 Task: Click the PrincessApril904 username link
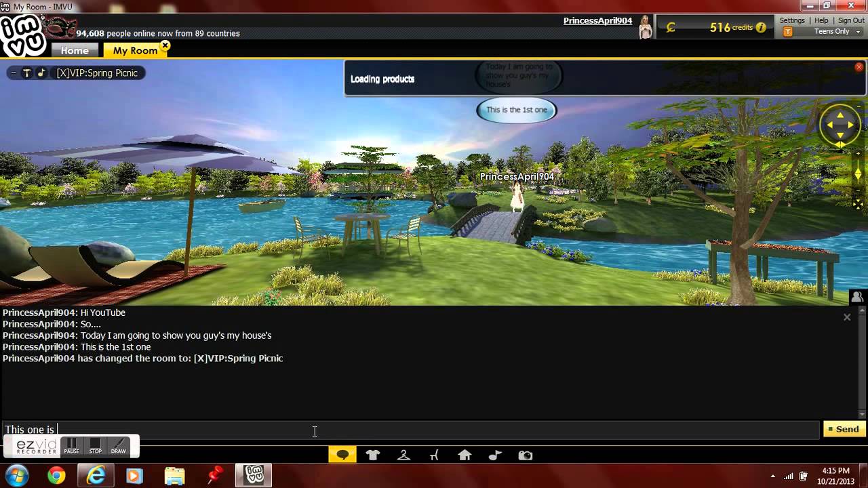pos(597,21)
